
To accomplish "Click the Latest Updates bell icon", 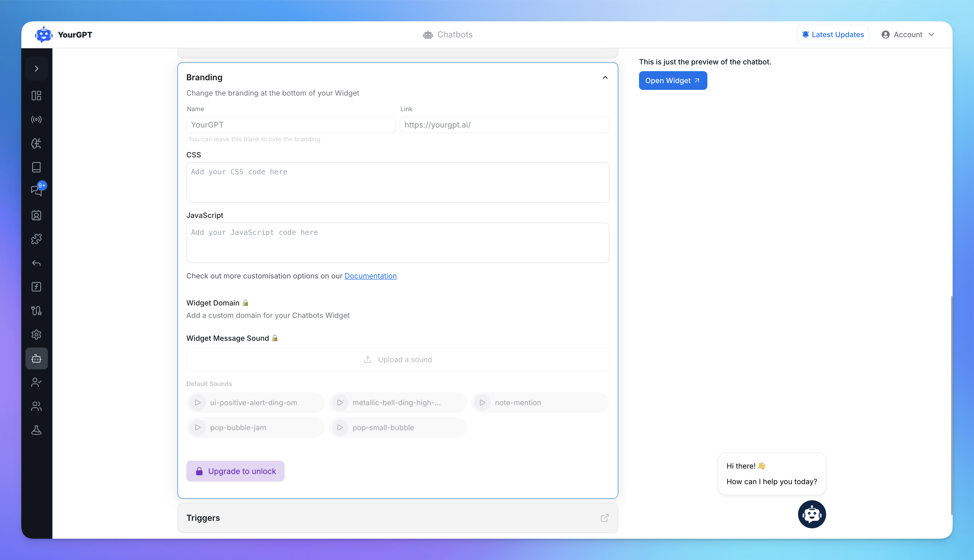I will (x=805, y=35).
